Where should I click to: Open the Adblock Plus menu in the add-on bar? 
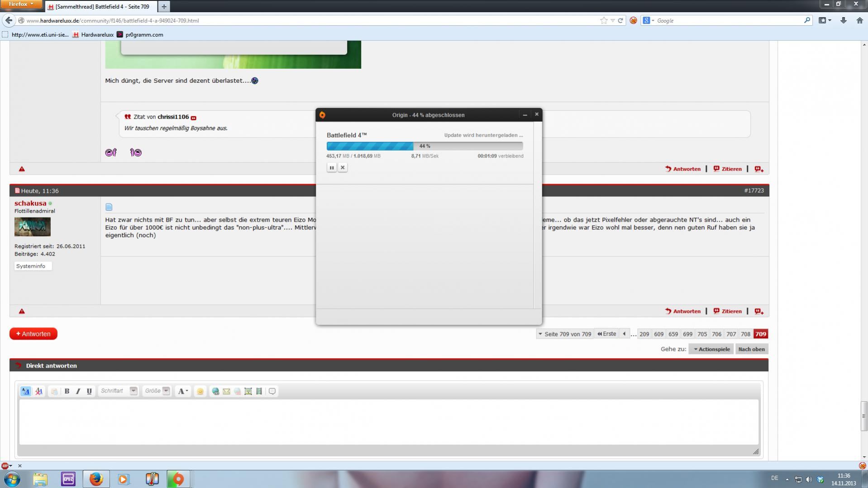point(7,466)
